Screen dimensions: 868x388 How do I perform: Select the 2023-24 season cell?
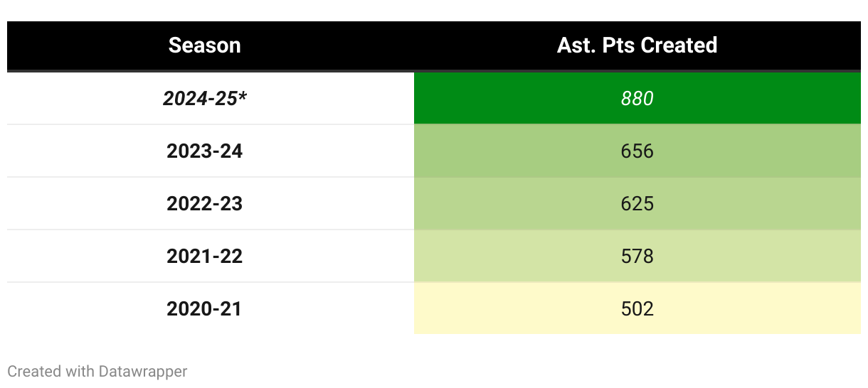coord(205,151)
